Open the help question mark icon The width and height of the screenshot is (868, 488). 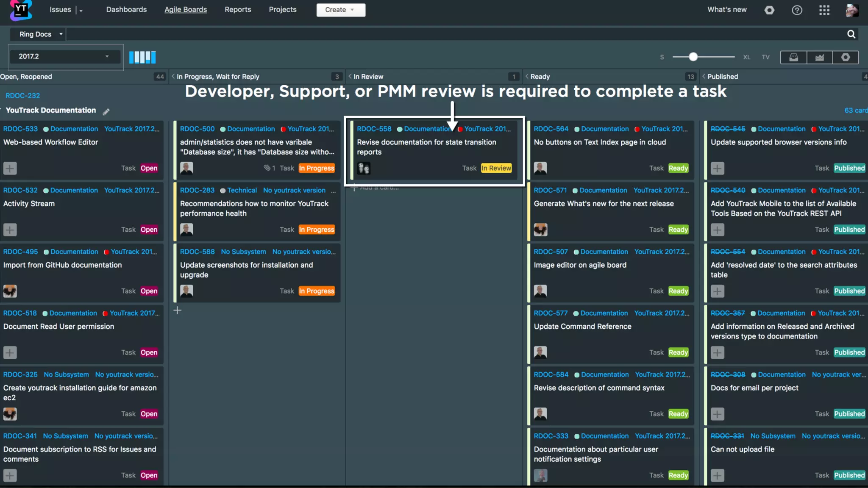click(797, 10)
